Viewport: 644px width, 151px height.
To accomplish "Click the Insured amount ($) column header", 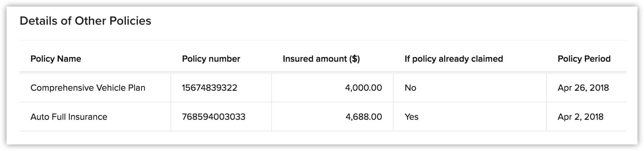I will 321,59.
